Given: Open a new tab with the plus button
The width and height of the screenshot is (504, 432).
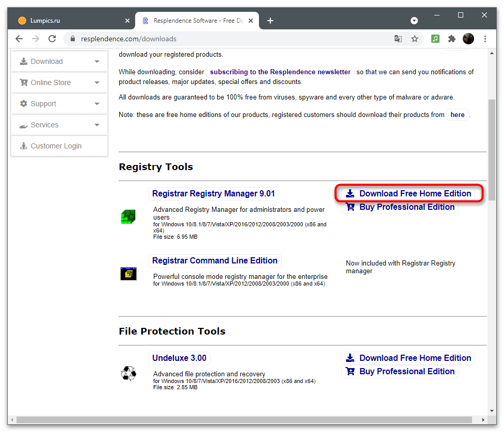Looking at the screenshot, I should (x=270, y=21).
